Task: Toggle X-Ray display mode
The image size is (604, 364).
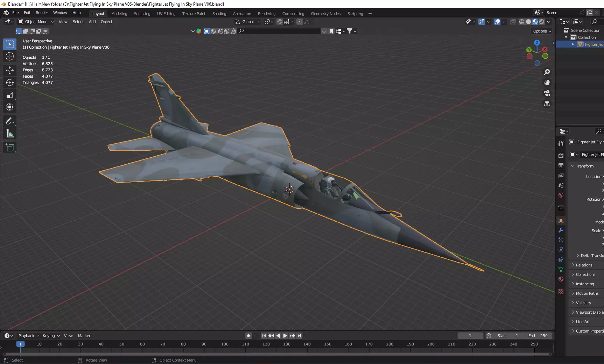Action: point(513,22)
